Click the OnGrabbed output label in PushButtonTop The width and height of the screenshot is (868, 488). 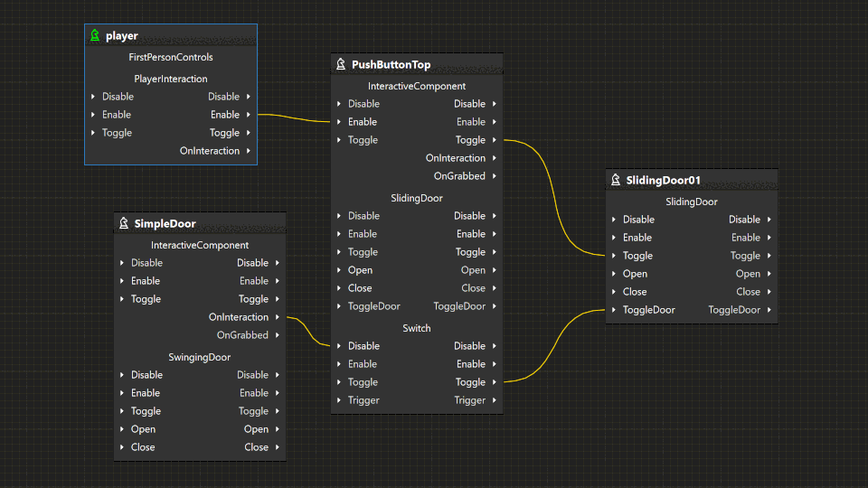[459, 176]
